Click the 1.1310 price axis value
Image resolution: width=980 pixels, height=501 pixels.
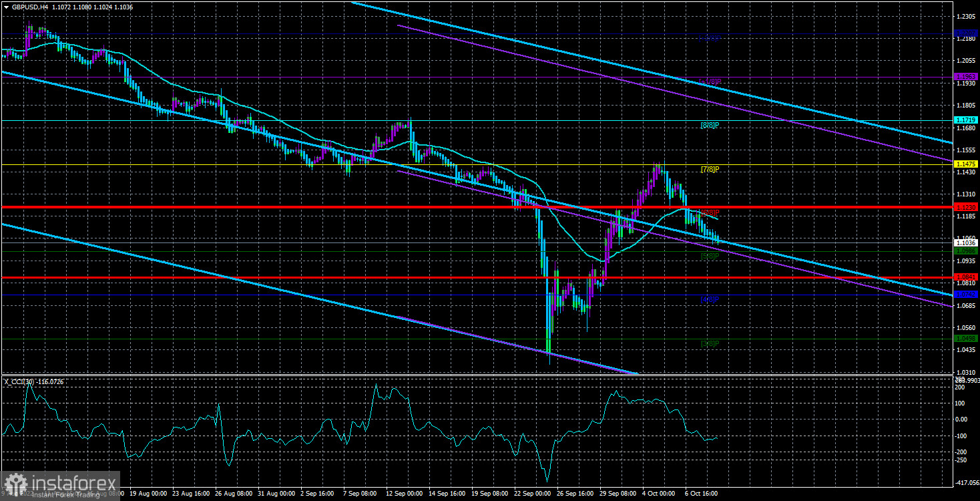click(x=965, y=194)
